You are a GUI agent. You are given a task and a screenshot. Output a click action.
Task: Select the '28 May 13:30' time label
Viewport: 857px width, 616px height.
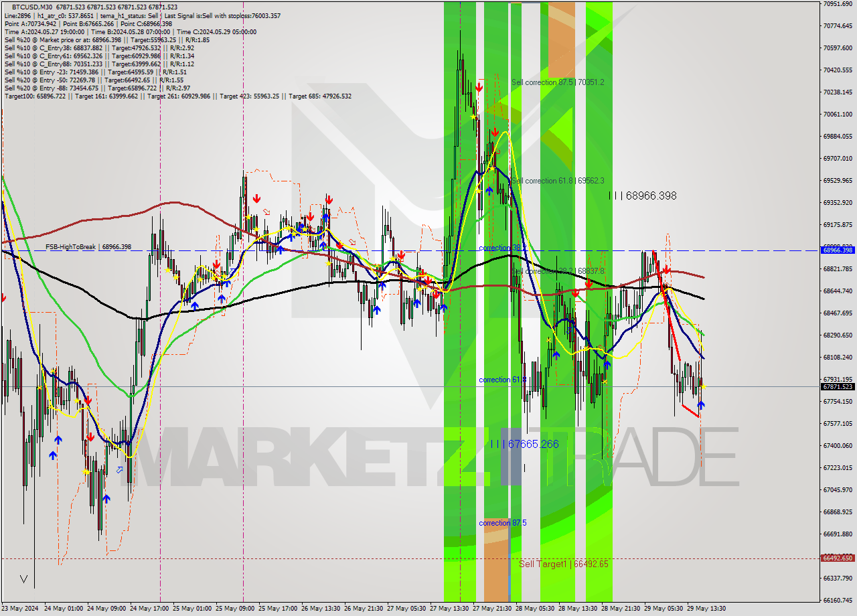click(578, 609)
